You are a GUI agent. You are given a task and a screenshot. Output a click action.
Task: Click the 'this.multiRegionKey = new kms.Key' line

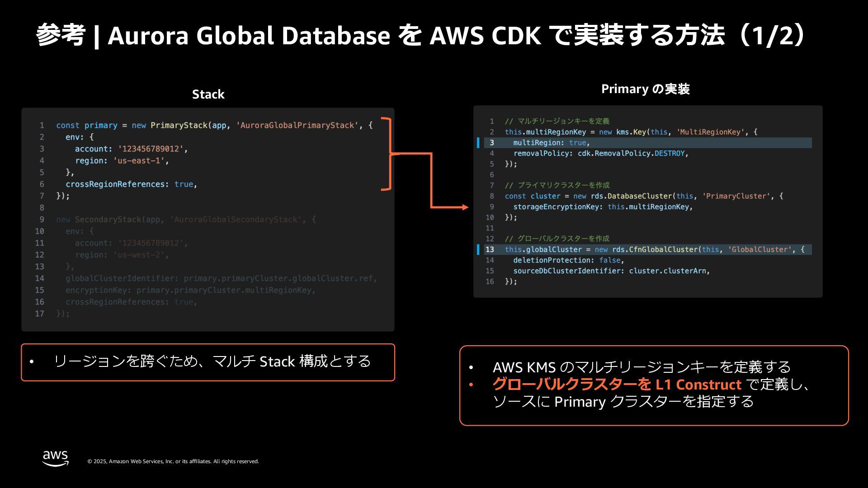(x=631, y=132)
